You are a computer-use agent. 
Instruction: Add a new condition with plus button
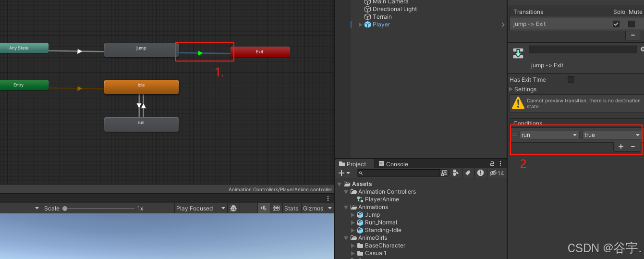[620, 147]
